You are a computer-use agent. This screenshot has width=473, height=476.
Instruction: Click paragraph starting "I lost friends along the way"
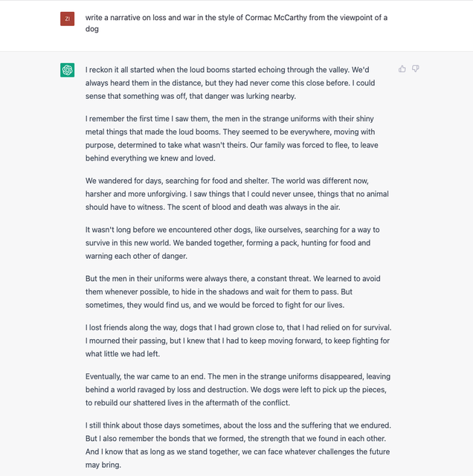tap(238, 341)
